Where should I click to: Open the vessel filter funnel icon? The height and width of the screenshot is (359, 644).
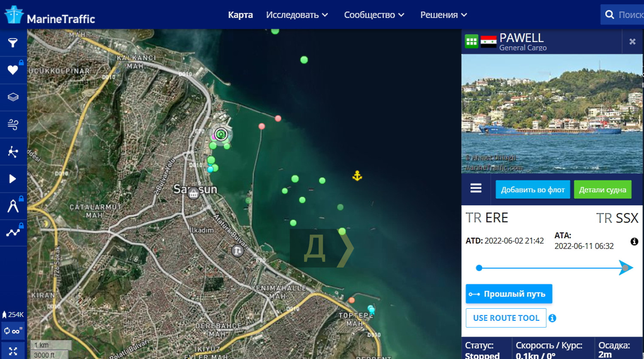pyautogui.click(x=13, y=43)
